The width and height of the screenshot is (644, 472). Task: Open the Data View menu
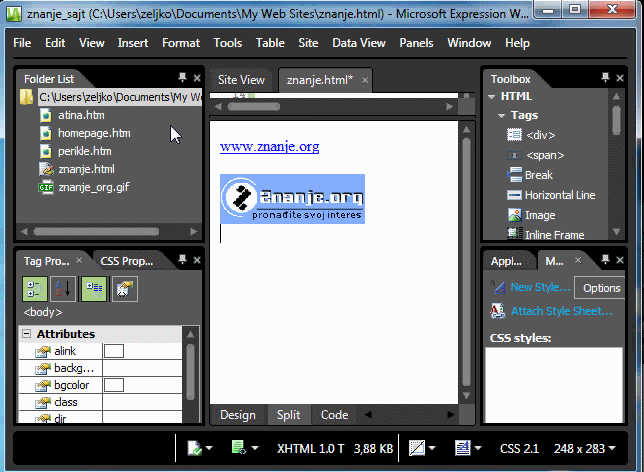coord(358,43)
